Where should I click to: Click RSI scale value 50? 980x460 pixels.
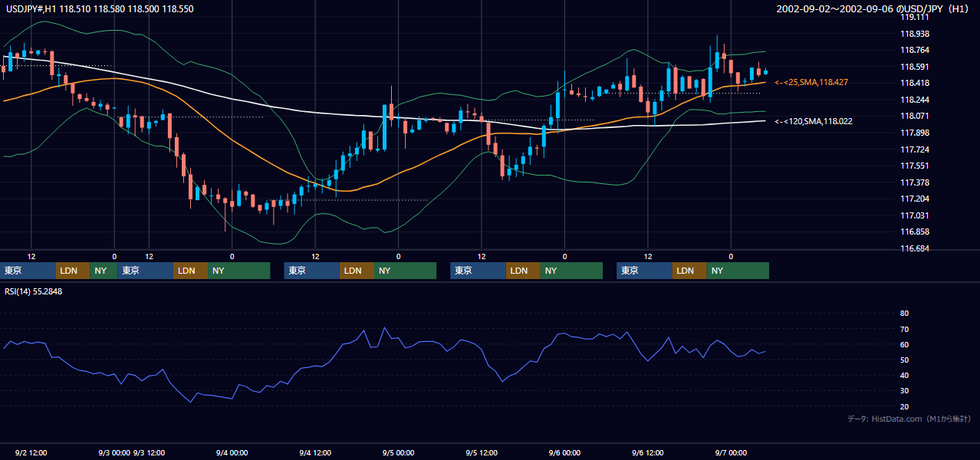point(904,360)
